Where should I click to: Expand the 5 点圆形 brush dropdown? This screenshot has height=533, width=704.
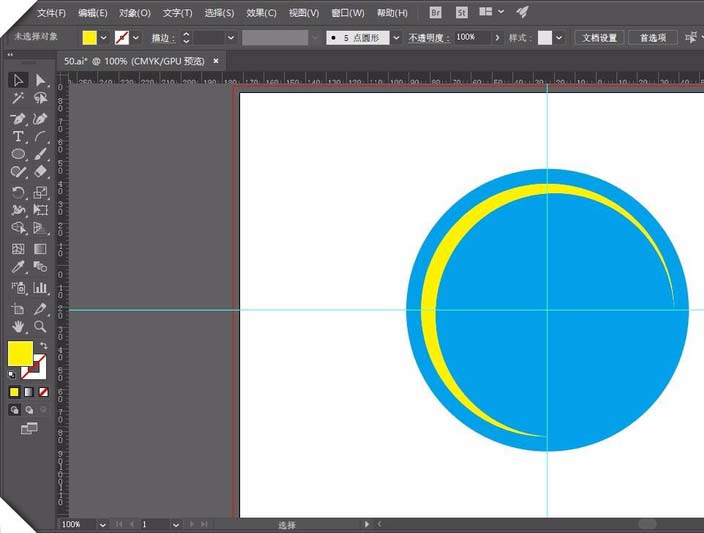pyautogui.click(x=396, y=38)
